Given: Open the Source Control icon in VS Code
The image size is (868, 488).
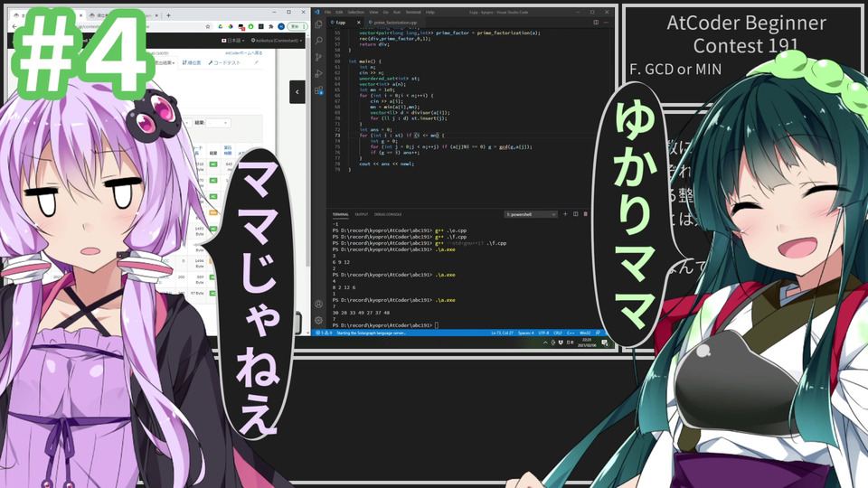Looking at the screenshot, I should pyautogui.click(x=318, y=57).
